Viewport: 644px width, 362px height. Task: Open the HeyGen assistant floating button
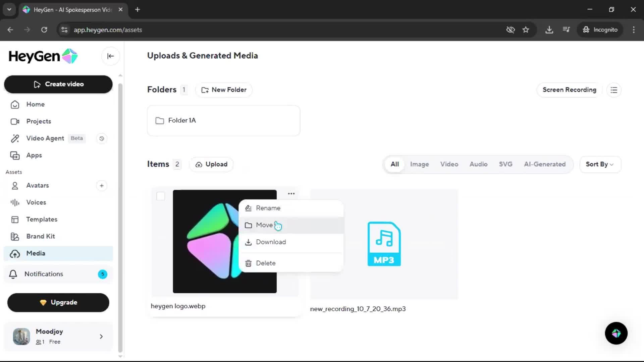click(616, 333)
